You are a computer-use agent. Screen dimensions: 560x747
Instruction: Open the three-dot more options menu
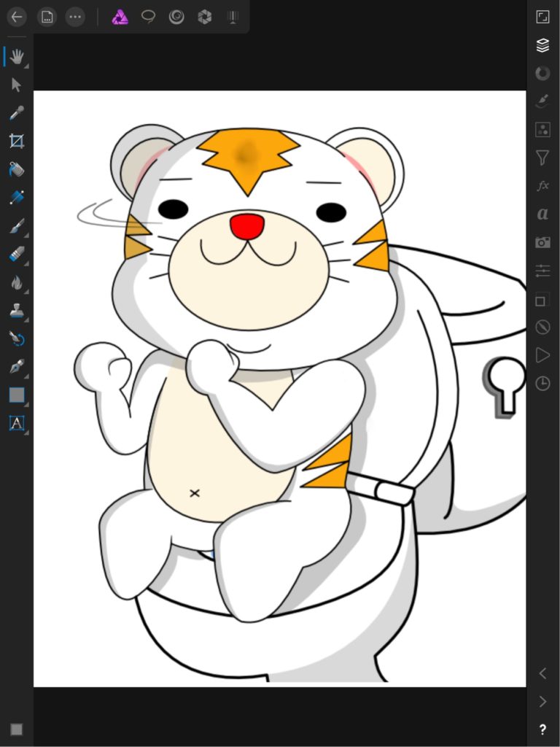(x=75, y=17)
